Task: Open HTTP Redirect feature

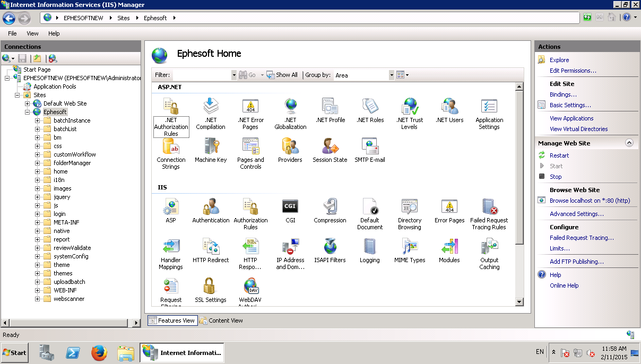Action: (x=211, y=250)
